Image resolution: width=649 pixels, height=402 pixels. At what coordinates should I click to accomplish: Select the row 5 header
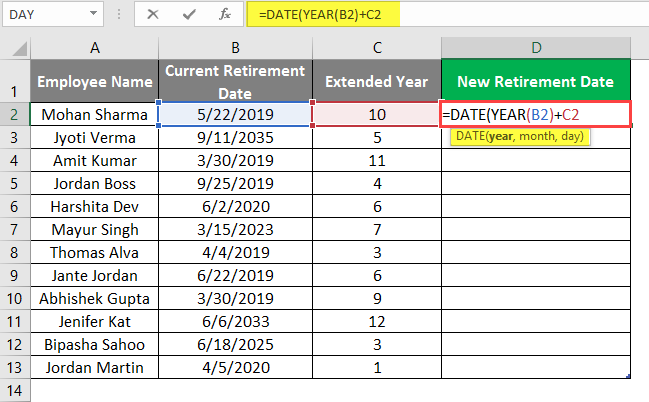(15, 184)
